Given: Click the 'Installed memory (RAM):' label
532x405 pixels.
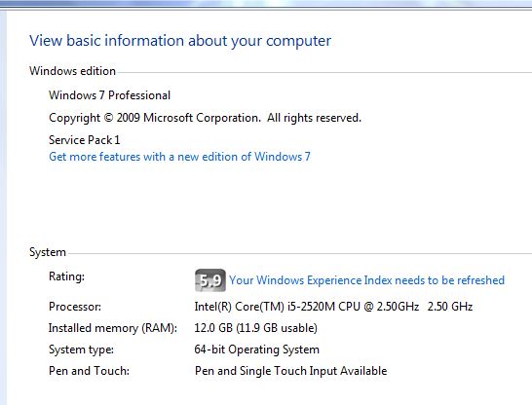Looking at the screenshot, I should coord(113,328).
